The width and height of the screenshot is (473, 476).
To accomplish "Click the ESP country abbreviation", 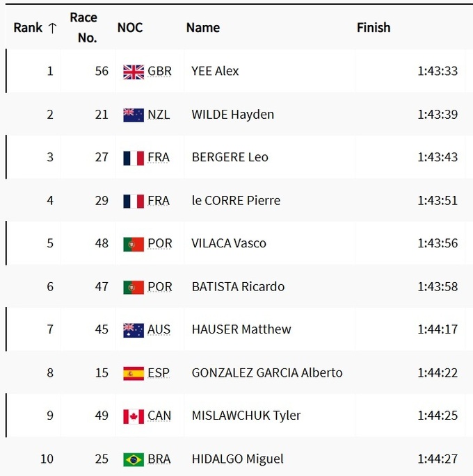I will click(159, 373).
